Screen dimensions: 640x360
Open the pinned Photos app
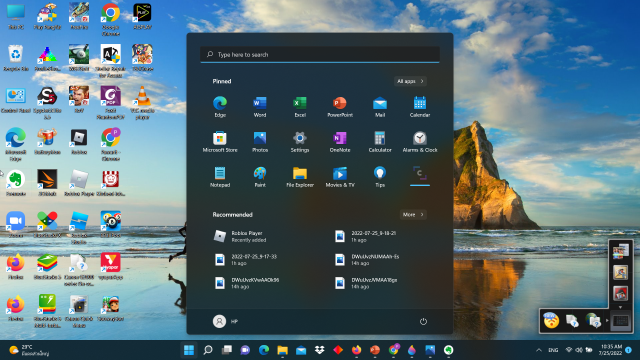pos(260,142)
